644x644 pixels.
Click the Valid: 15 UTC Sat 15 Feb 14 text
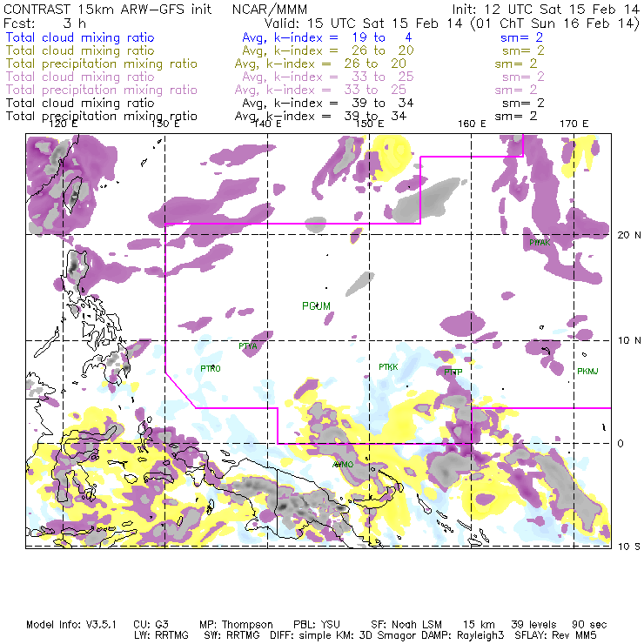click(x=363, y=23)
